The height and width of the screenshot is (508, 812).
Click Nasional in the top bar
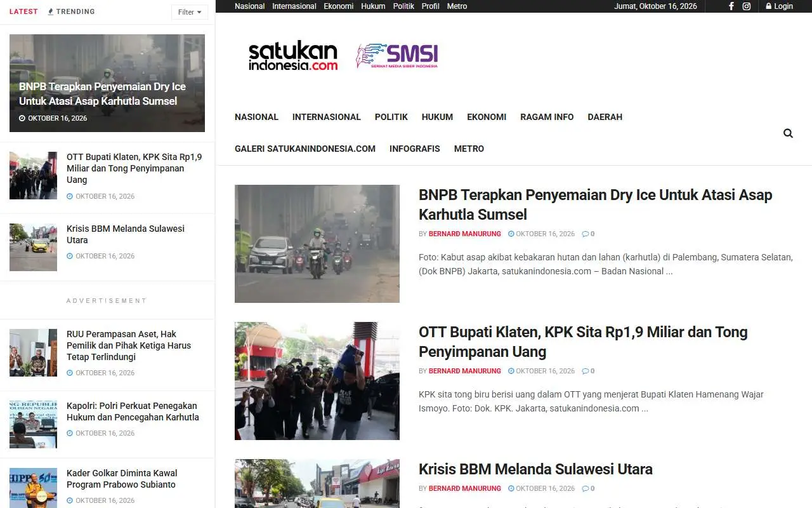pos(250,6)
